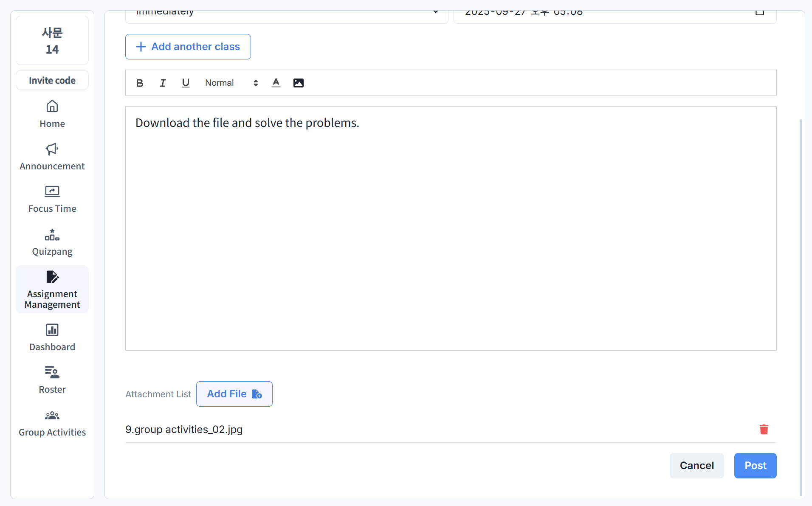Open the Normal text style dropdown

click(x=231, y=83)
